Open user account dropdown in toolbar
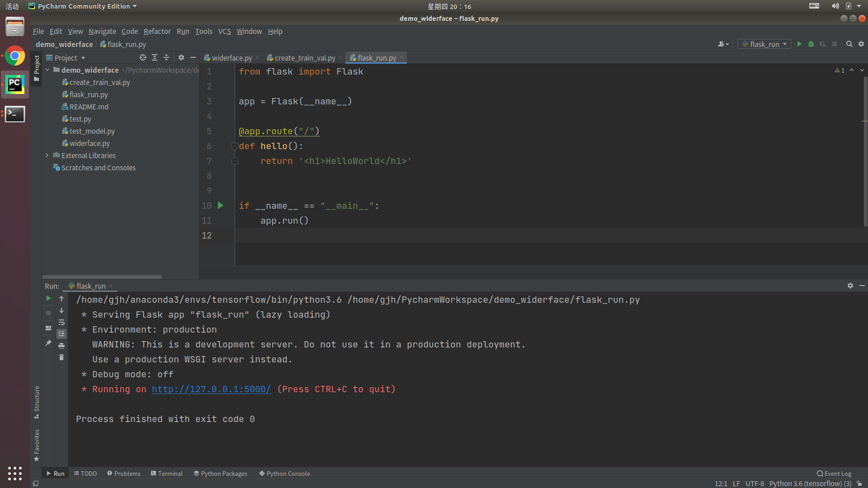 pyautogui.click(x=723, y=44)
